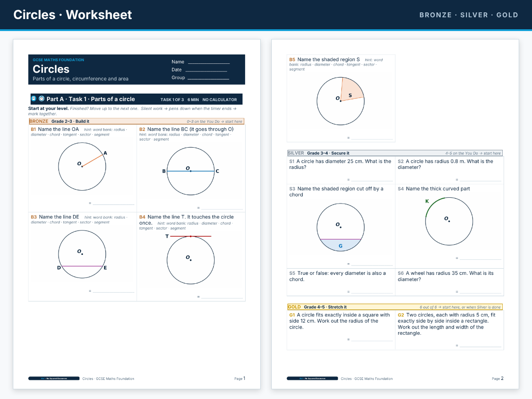The image size is (532, 399).
Task: Click the answer line for question S1
Action: [372, 181]
